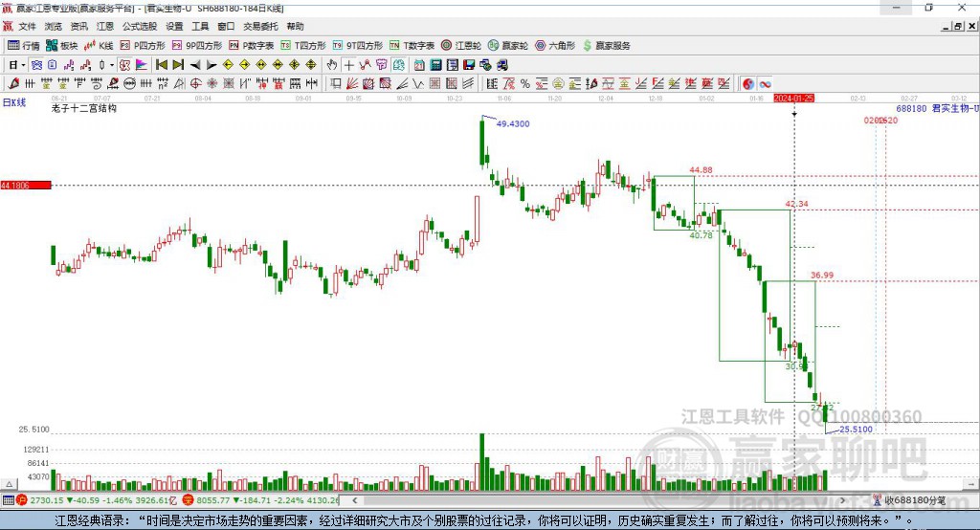Select the hand pan tool
Image resolution: width=980 pixels, height=530 pixels.
(x=332, y=65)
